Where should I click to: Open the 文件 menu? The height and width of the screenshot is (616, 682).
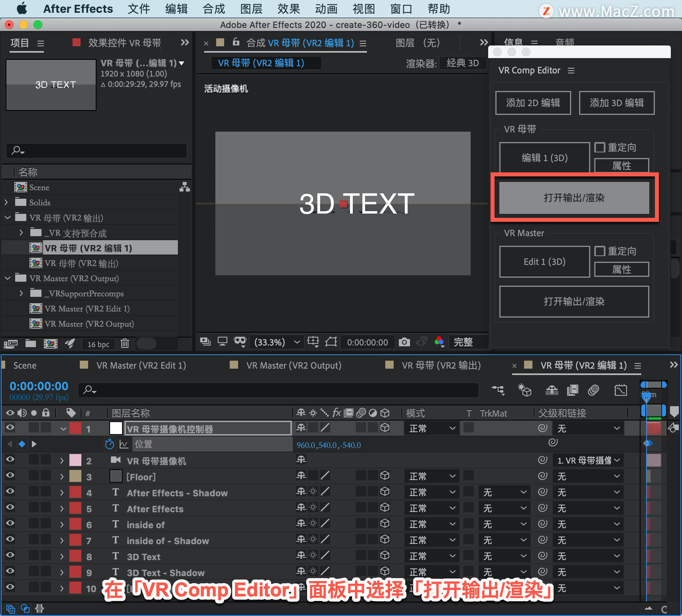point(139,9)
